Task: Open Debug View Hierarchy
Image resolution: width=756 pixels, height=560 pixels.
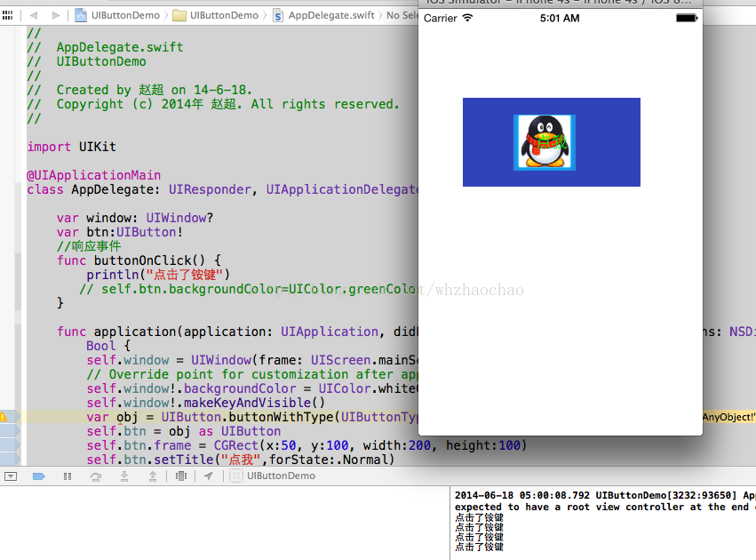Action: point(181,476)
